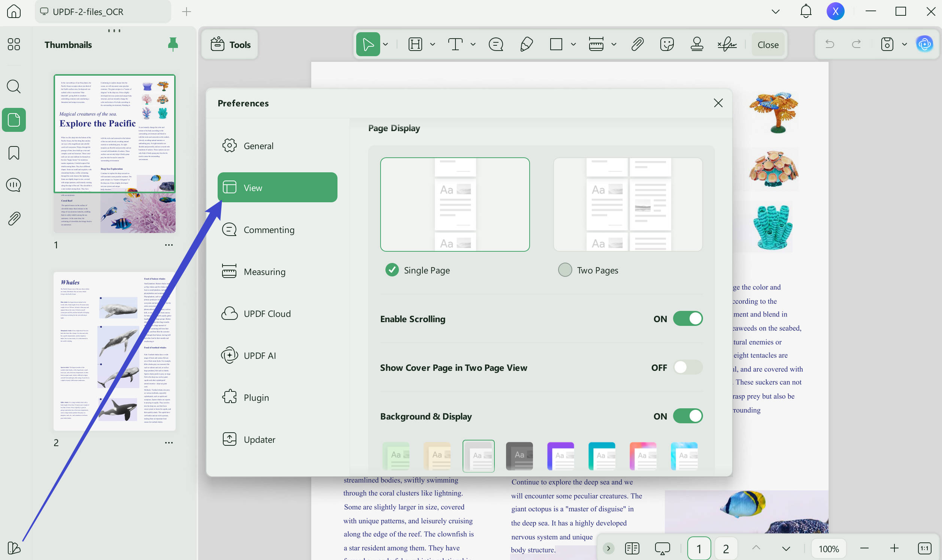Choose the dark gray background swatch
Image resolution: width=942 pixels, height=560 pixels.
coord(519,456)
